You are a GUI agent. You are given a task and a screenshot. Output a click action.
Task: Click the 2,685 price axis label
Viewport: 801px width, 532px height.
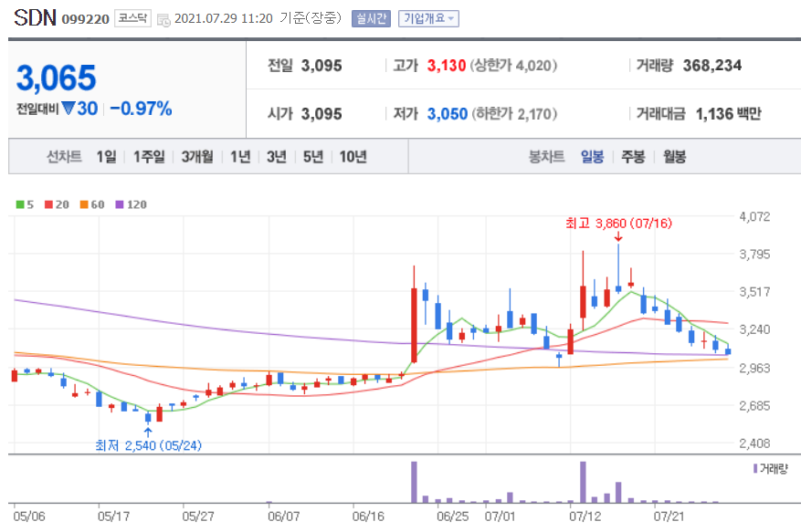pyautogui.click(x=754, y=406)
